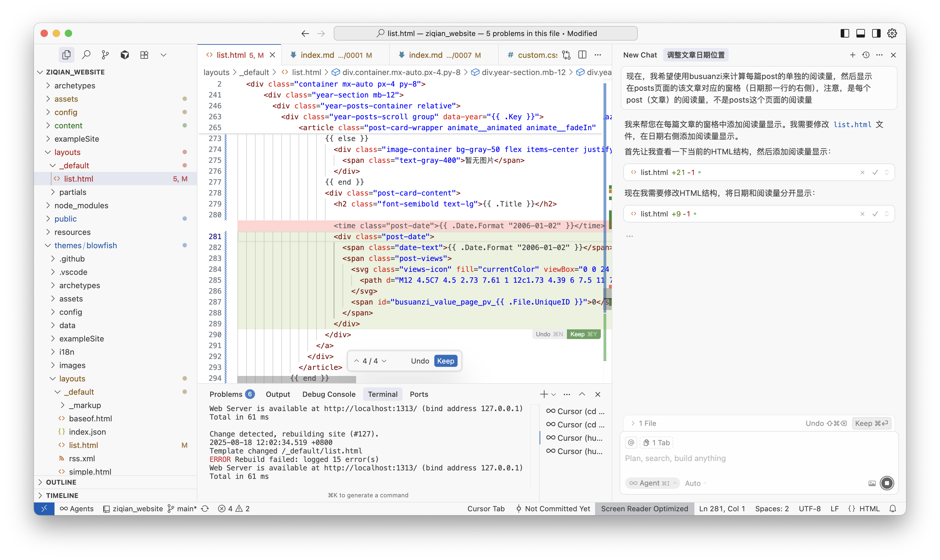
Task: Open Cursor settings gear icon
Action: coord(892,34)
